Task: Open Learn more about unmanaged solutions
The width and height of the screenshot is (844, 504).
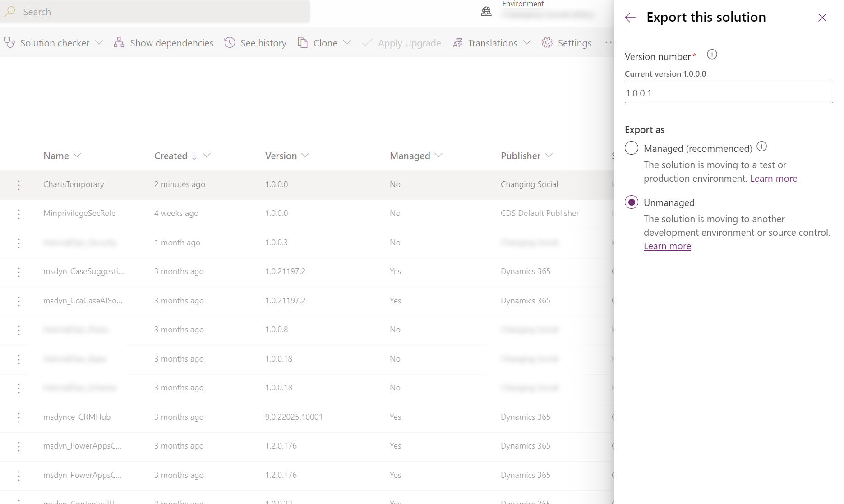Action: [x=667, y=246]
